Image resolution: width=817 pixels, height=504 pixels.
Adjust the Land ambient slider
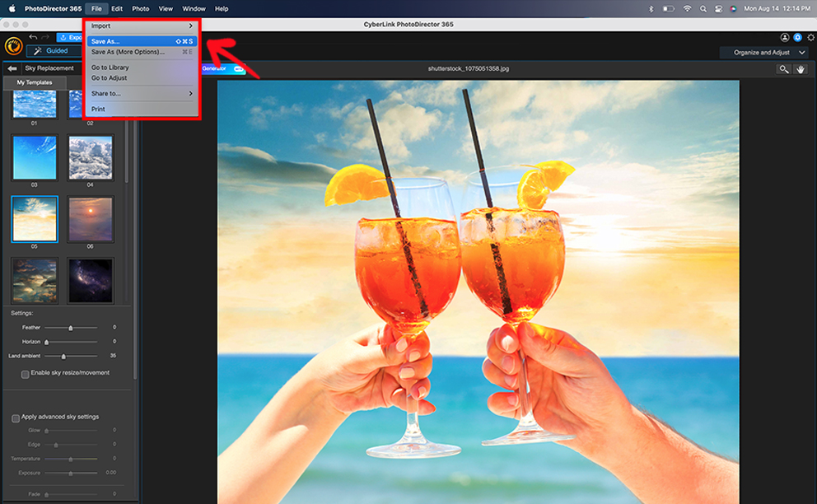coord(63,357)
